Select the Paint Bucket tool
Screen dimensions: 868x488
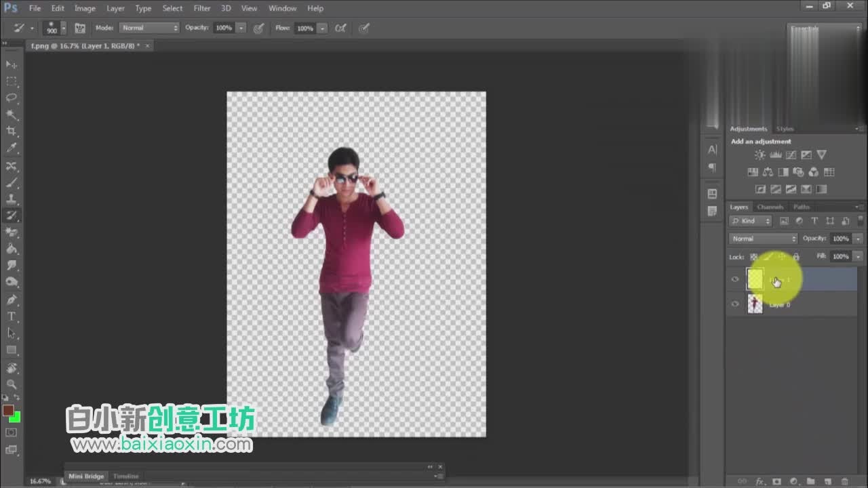(x=12, y=249)
